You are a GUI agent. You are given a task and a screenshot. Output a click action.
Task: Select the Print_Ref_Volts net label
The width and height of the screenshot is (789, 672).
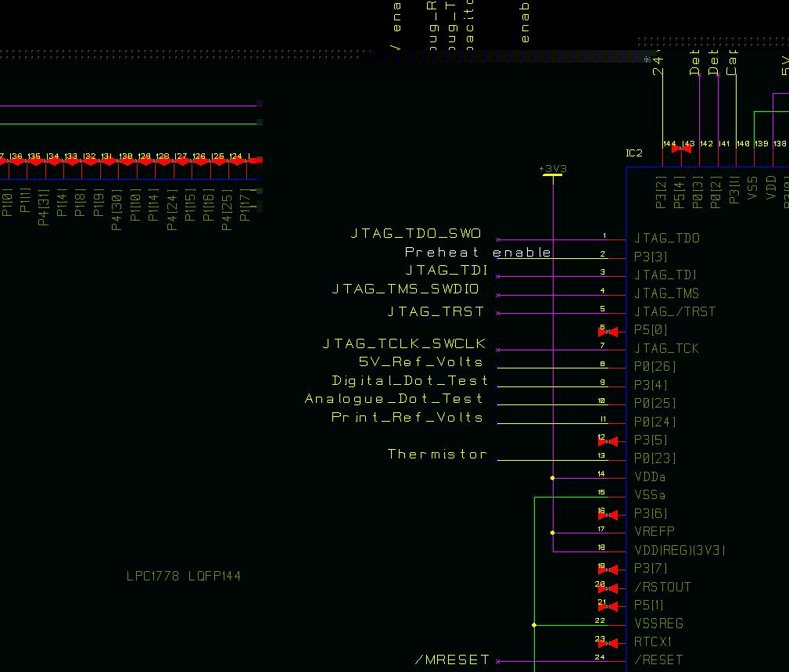407,417
